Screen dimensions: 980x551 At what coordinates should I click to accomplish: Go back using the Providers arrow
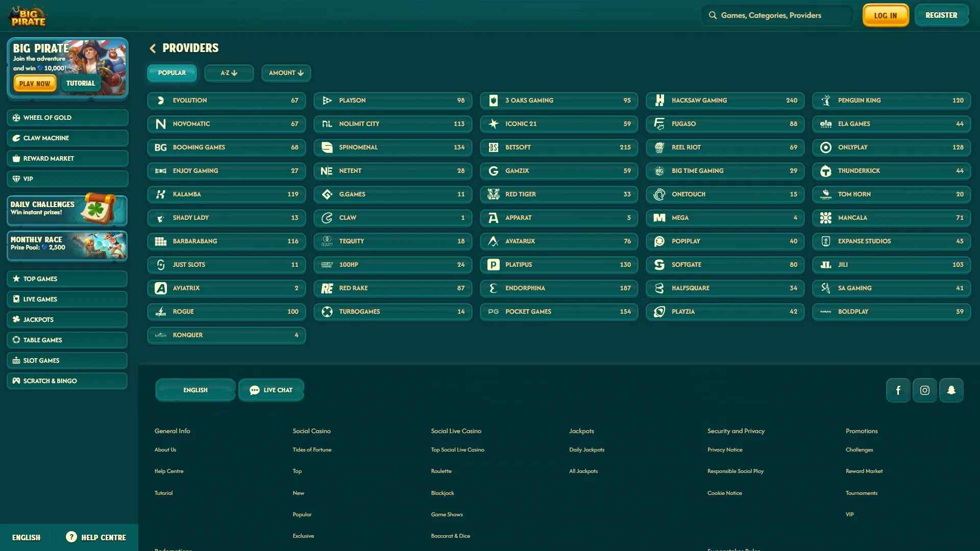tap(152, 48)
